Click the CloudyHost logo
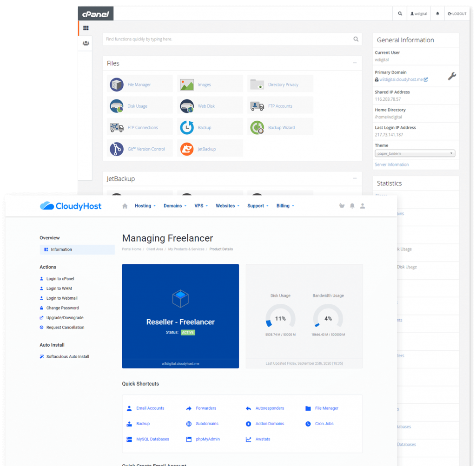The height and width of the screenshot is (466, 476). [71, 206]
